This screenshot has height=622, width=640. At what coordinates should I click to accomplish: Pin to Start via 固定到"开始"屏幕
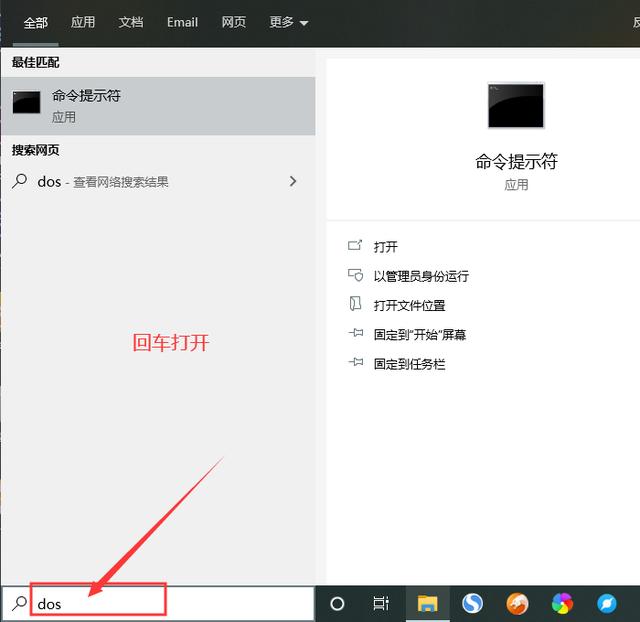pyautogui.click(x=420, y=335)
